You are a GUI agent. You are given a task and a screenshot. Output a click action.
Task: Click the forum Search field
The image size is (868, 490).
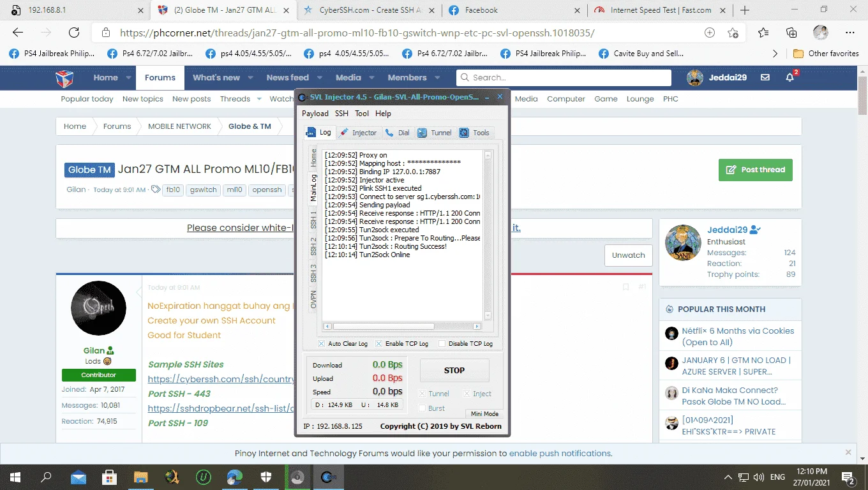(x=564, y=78)
